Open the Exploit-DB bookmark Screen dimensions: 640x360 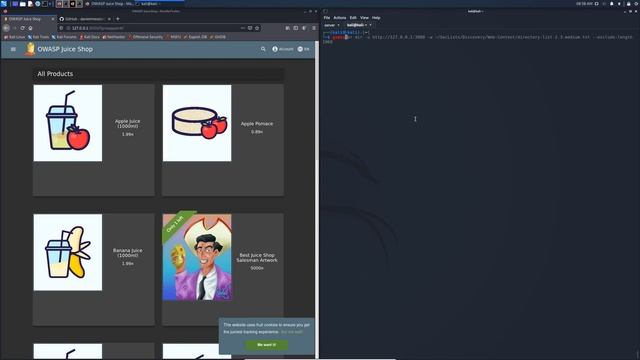(x=196, y=37)
